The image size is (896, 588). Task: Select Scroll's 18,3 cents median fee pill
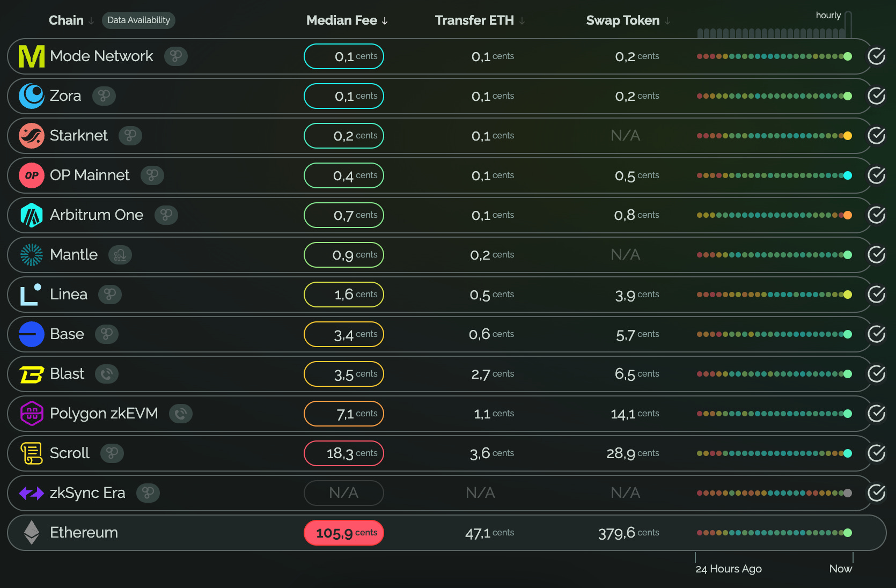pyautogui.click(x=344, y=453)
